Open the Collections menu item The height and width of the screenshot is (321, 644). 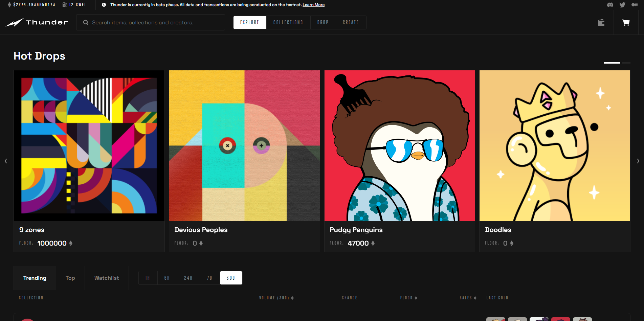click(x=288, y=22)
